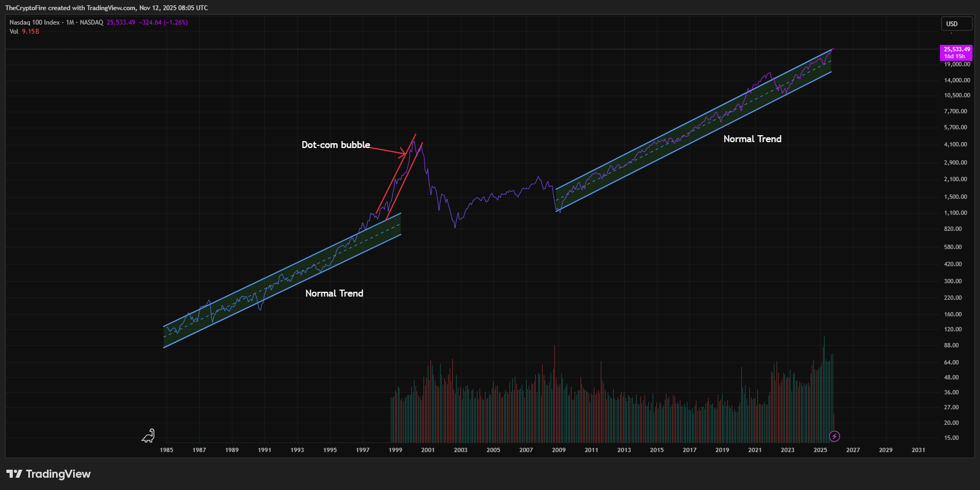
Task: Click the 420.00 price axis label
Action: pyautogui.click(x=953, y=265)
